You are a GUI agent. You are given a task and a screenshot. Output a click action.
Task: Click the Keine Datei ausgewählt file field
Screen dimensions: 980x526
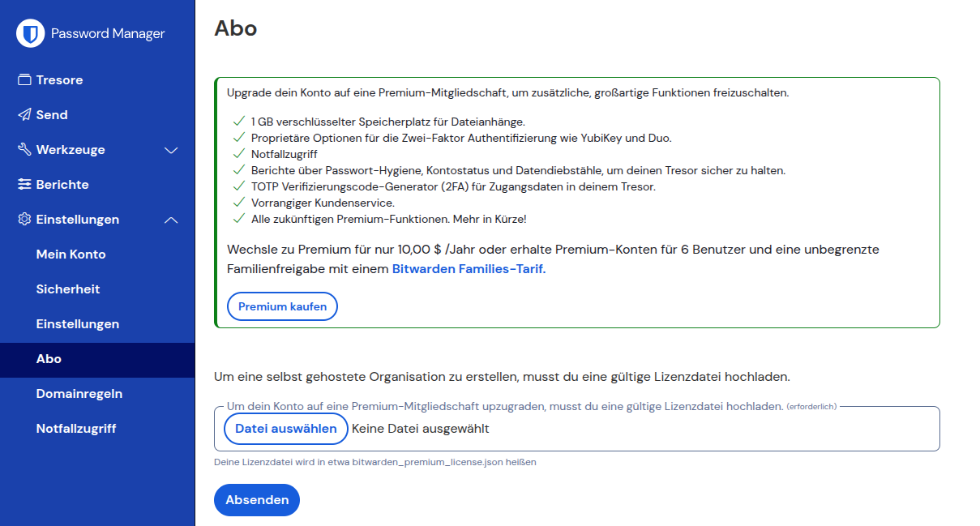pyautogui.click(x=421, y=429)
